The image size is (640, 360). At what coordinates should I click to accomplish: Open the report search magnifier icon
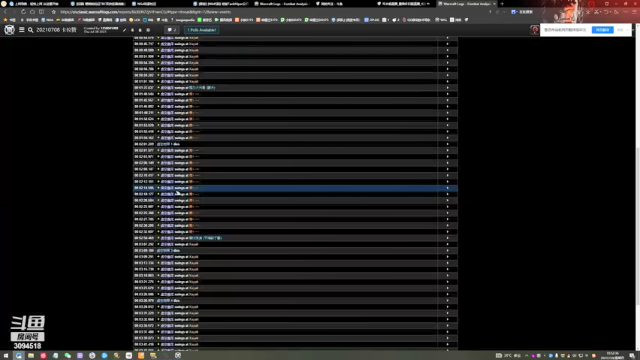coord(31,30)
